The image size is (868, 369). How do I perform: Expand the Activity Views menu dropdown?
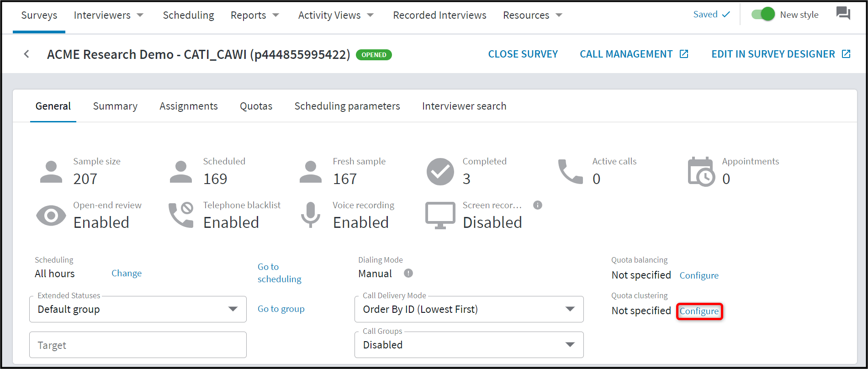(x=370, y=15)
